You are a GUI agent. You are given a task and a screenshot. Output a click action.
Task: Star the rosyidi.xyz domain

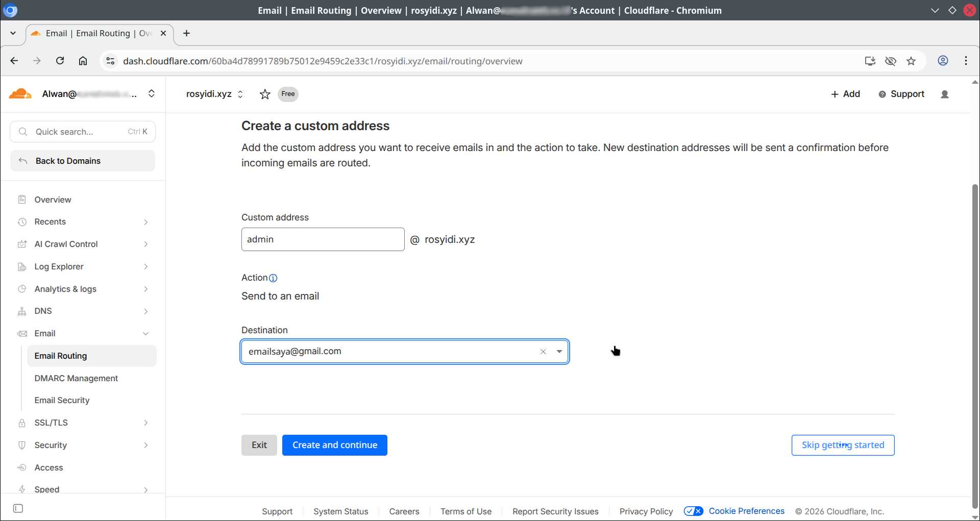(x=264, y=94)
